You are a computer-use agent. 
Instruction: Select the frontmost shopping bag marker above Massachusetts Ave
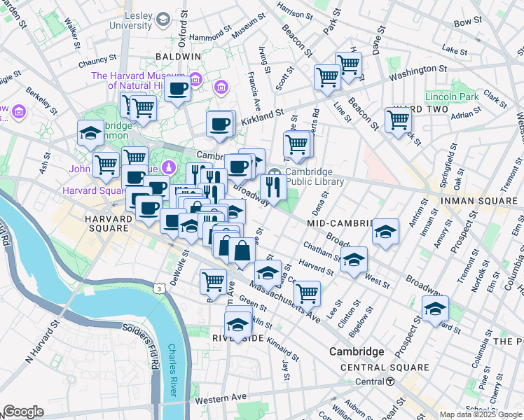click(x=242, y=251)
